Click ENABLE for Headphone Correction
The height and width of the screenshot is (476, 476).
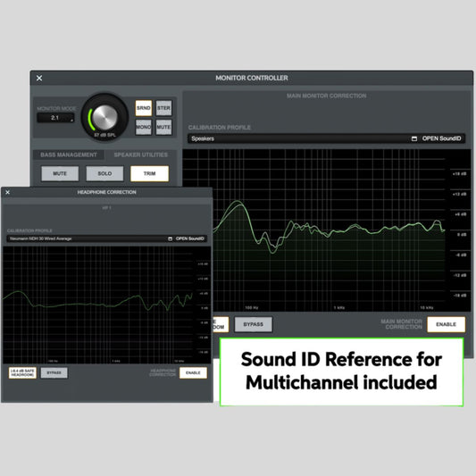[x=193, y=372]
